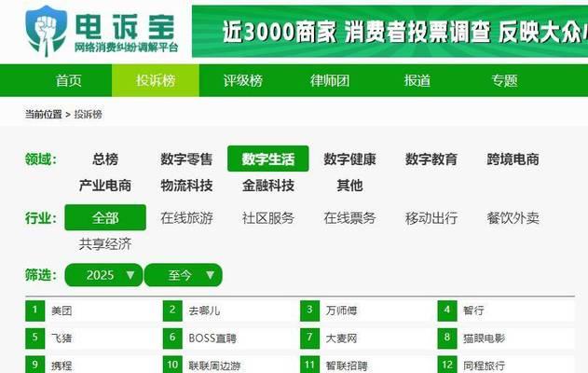
Task: Click the 当前位置 breadcrumb text
Action: (44, 114)
